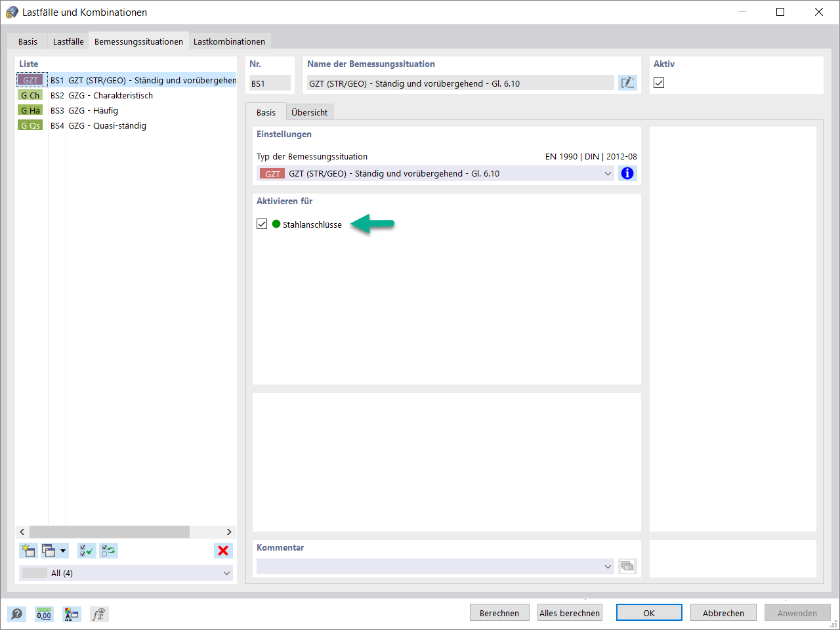The width and height of the screenshot is (840, 630).
Task: Click list scrollbar left arrow
Action: (22, 532)
